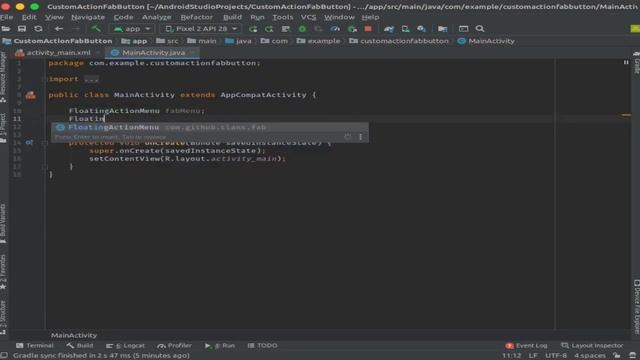Toggle the Project tool window
The height and width of the screenshot is (360, 640).
[3, 128]
